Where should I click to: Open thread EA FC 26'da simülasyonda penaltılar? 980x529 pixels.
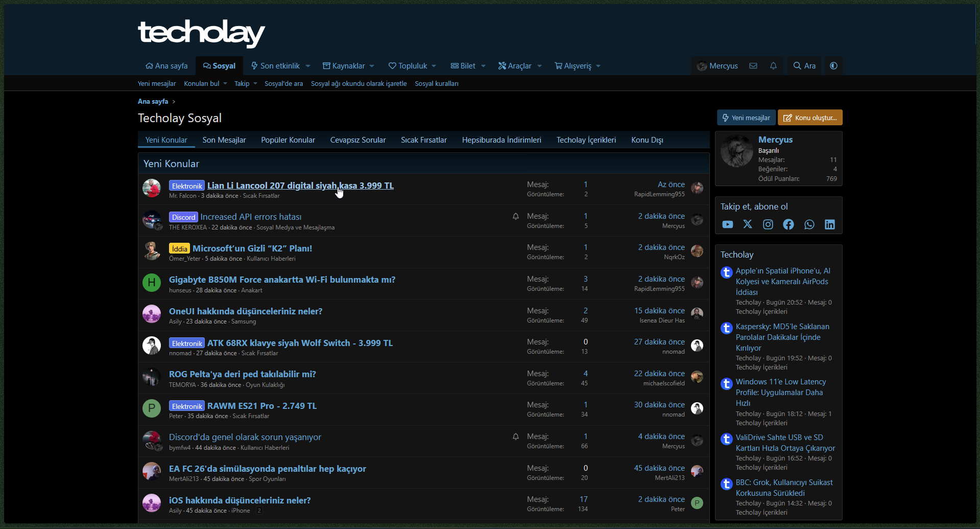pos(268,469)
